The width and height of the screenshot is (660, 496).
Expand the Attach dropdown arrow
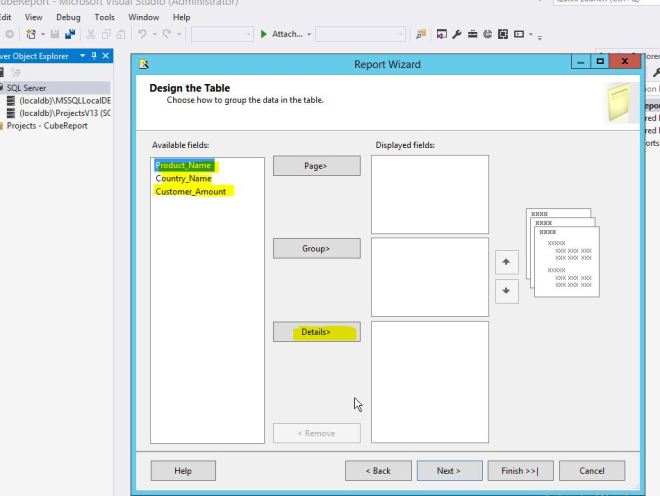tap(310, 34)
